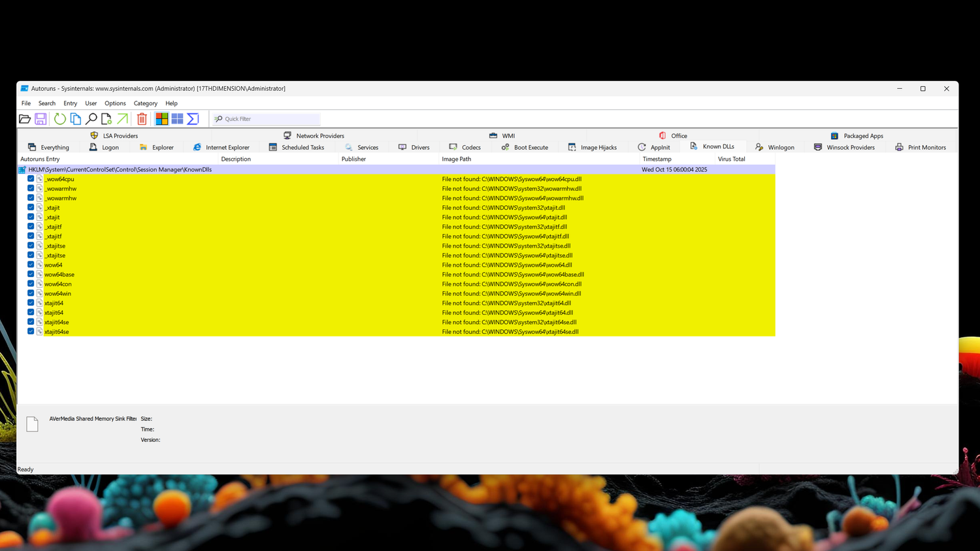This screenshot has height=551, width=980.
Task: Select path 'C:\WINDOWS\Syswow64\wow64con.dll' cell
Action: pos(512,284)
